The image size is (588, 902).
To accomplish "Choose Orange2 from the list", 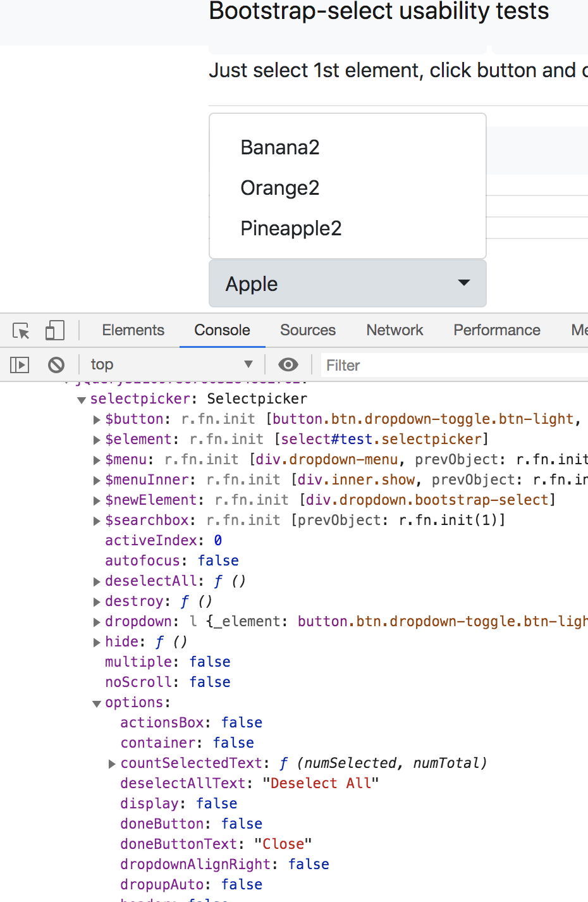I will point(279,187).
